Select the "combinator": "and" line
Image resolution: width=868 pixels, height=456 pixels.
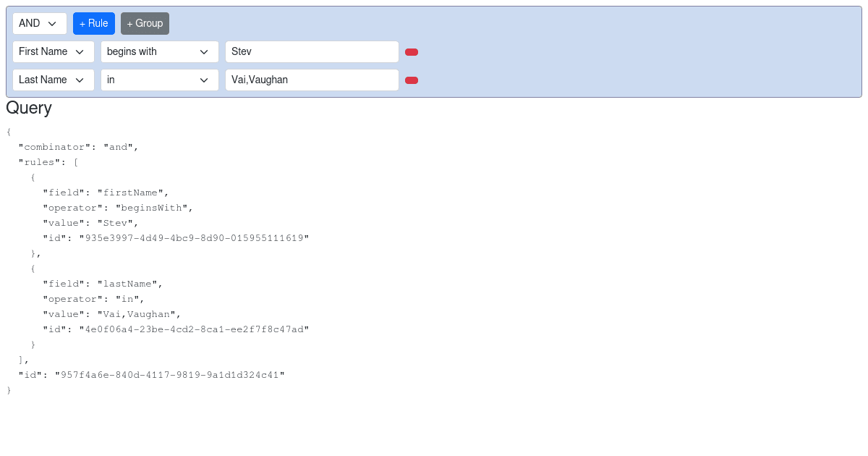point(78,147)
